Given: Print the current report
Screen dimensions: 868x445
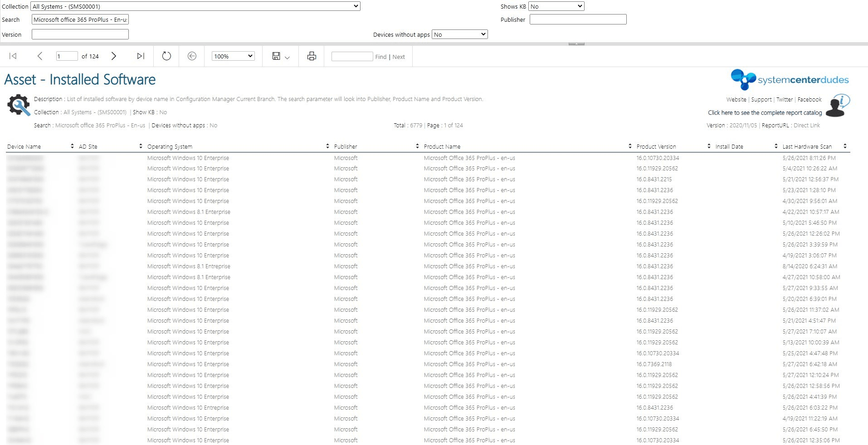Looking at the screenshot, I should pos(311,56).
